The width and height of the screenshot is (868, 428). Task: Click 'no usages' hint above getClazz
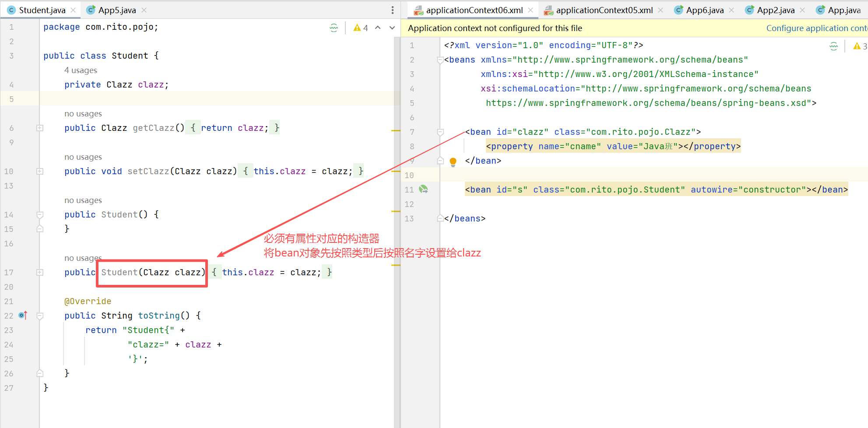(83, 113)
